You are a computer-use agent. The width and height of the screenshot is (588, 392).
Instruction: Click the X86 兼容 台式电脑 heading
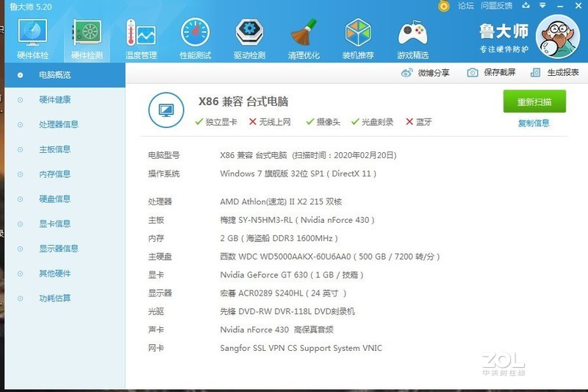pyautogui.click(x=243, y=101)
